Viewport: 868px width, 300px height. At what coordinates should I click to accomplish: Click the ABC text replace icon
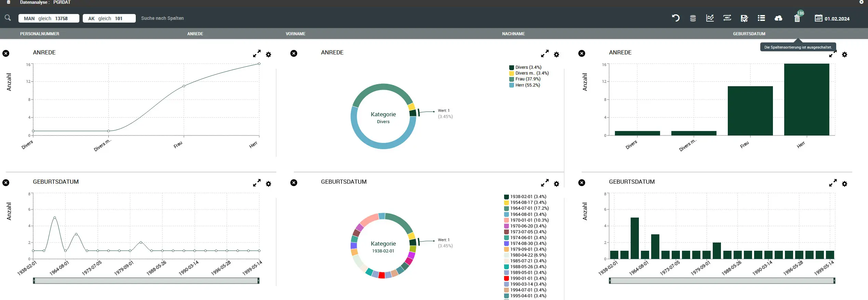[727, 18]
